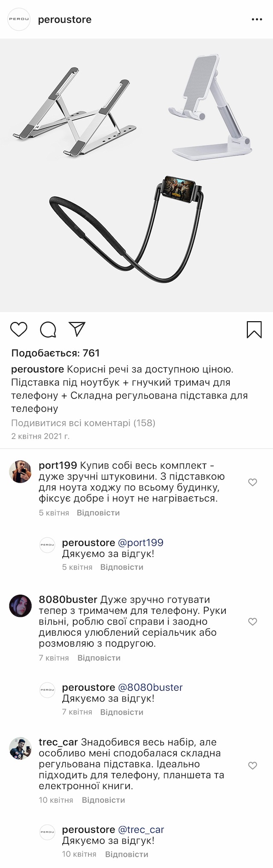Viewport: 273px width, 868px height.
Task: Open comments via speech bubble icon
Action: [x=48, y=329]
